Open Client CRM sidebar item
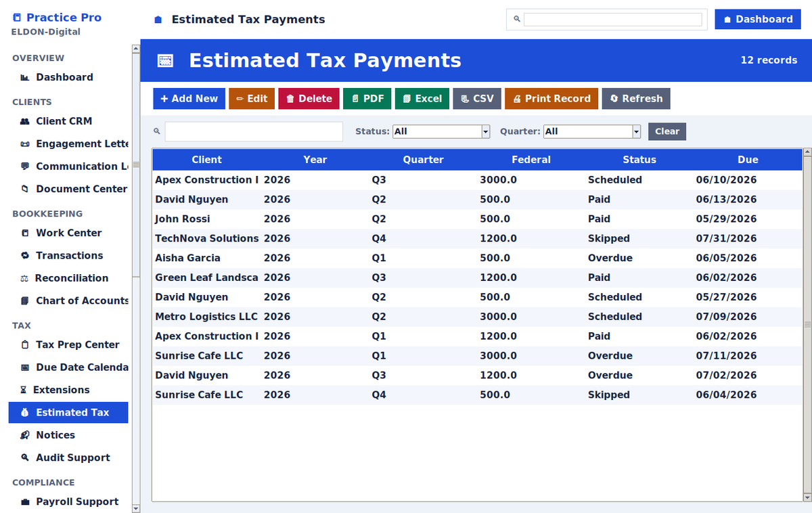The image size is (812, 513). pos(68,121)
